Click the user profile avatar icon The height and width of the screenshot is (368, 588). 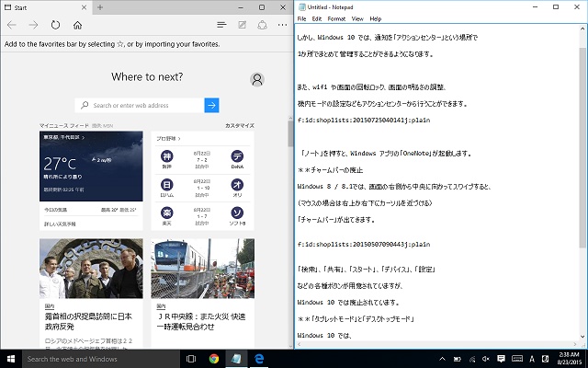[257, 79]
